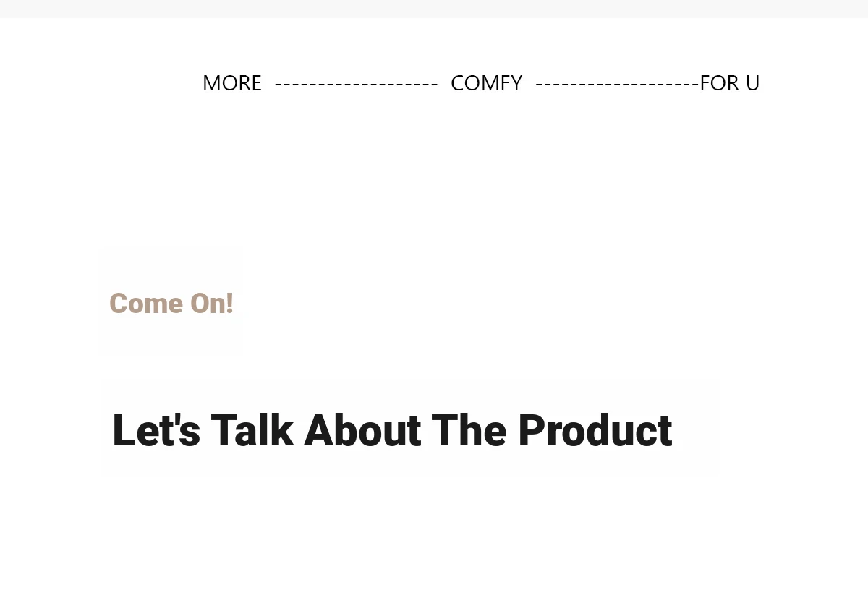868x595 pixels.
Task: Click the MORE text in header
Action: pos(231,83)
